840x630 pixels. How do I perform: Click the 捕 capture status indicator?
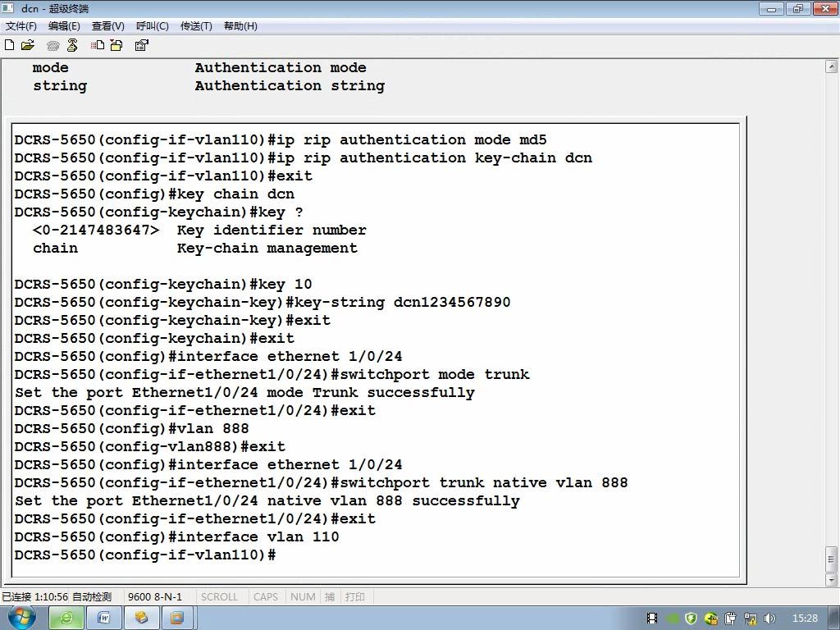[330, 597]
